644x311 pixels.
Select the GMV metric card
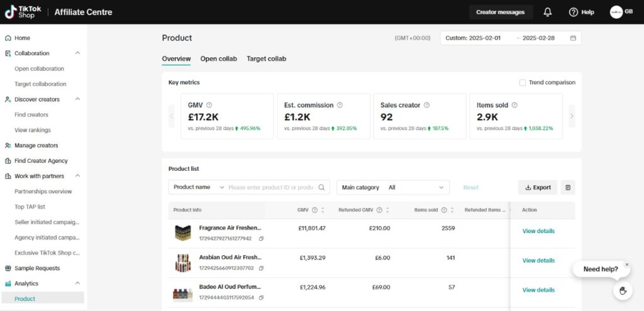[x=227, y=116]
